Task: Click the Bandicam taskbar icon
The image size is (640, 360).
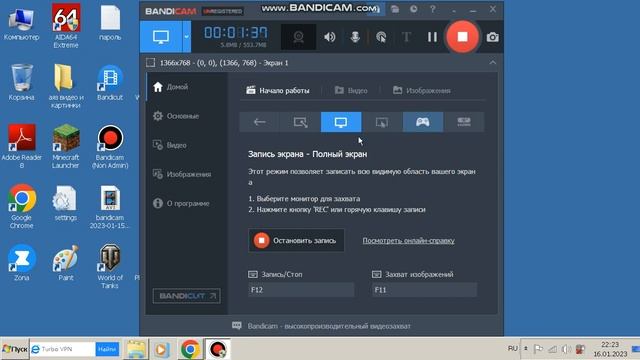Action: 218,349
